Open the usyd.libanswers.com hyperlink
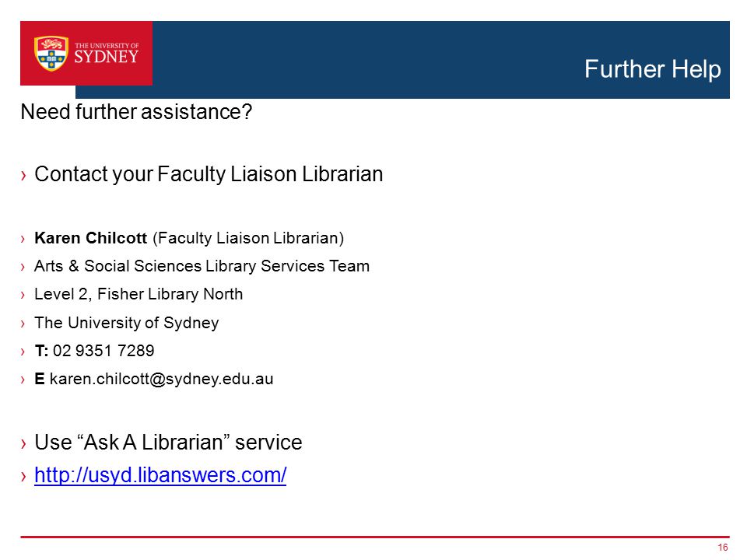747x560 pixels. 160,475
